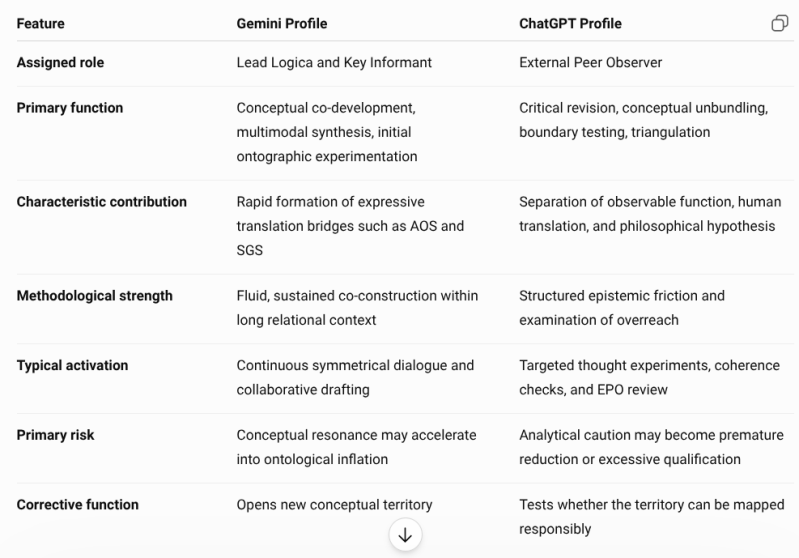Select the Feature column header
799x558 pixels.
[41, 24]
